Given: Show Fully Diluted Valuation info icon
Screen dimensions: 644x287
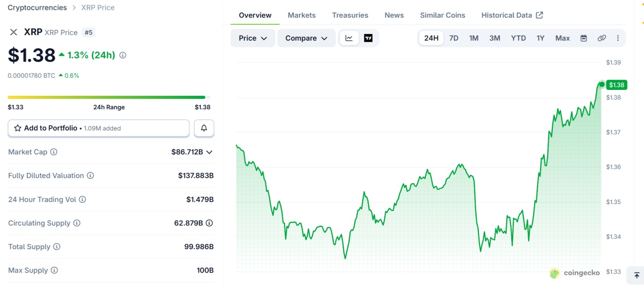Looking at the screenshot, I should (91, 176).
